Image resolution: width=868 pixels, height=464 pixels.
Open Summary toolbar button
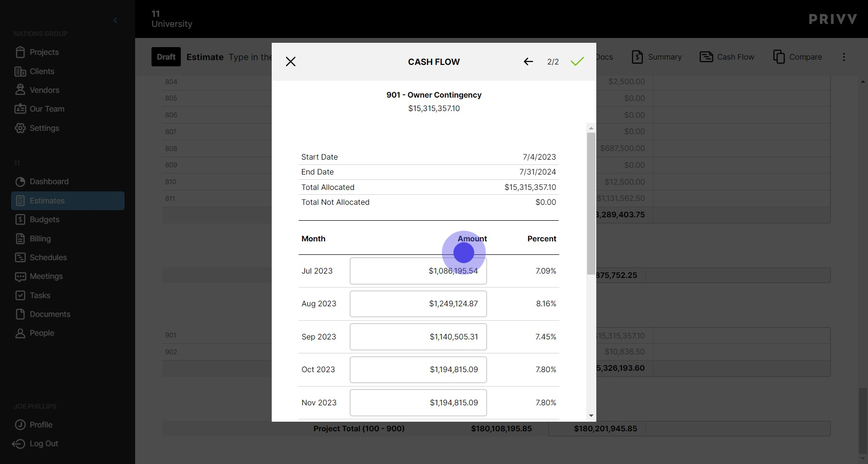coord(656,57)
